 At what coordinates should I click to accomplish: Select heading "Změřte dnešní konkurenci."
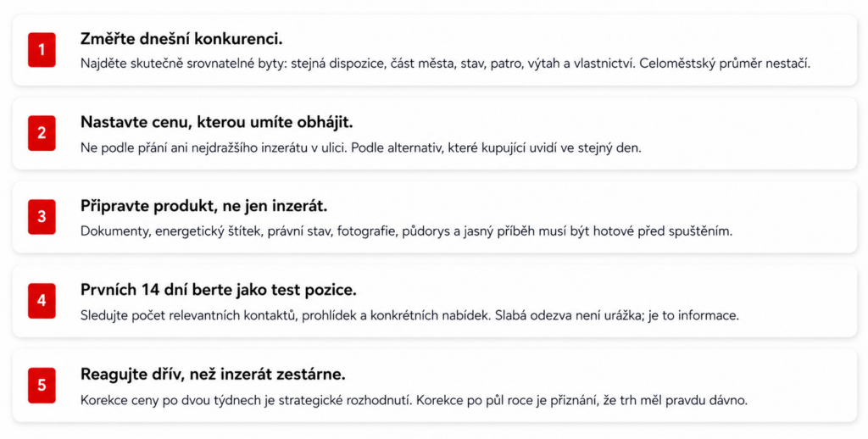point(181,39)
